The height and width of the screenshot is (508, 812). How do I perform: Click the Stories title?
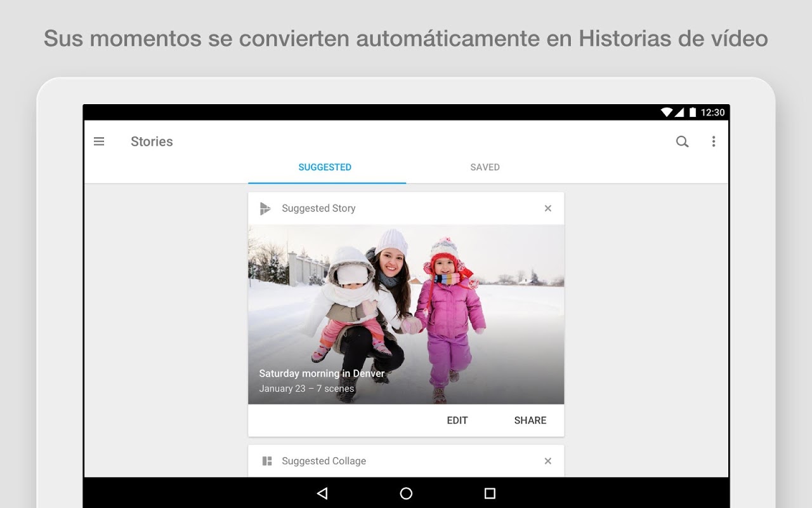[x=152, y=142]
